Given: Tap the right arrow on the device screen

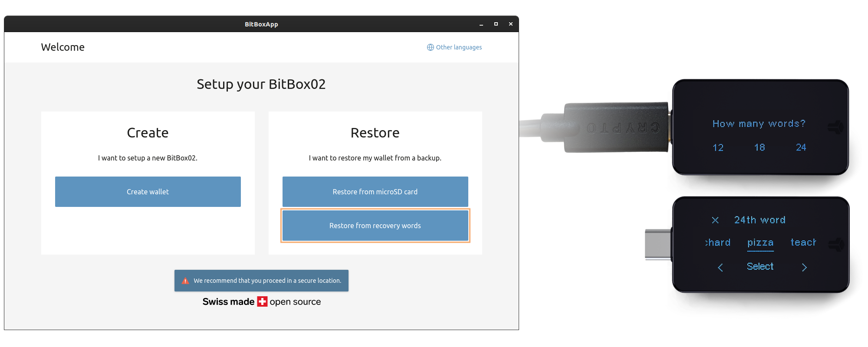Looking at the screenshot, I should (x=804, y=267).
